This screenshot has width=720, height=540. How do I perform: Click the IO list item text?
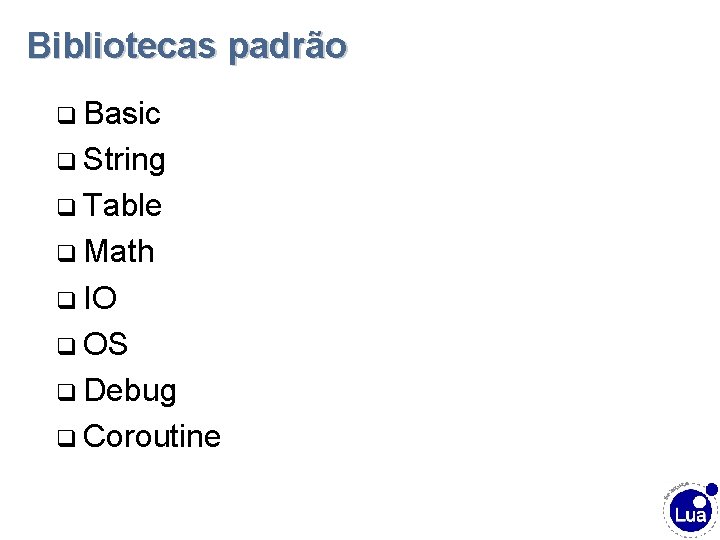pos(100,298)
